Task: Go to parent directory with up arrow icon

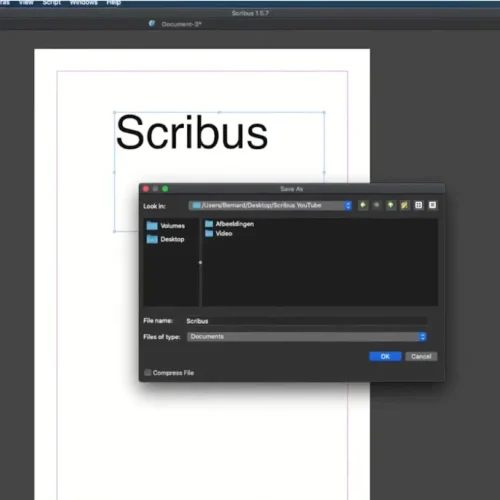Action: pyautogui.click(x=390, y=205)
